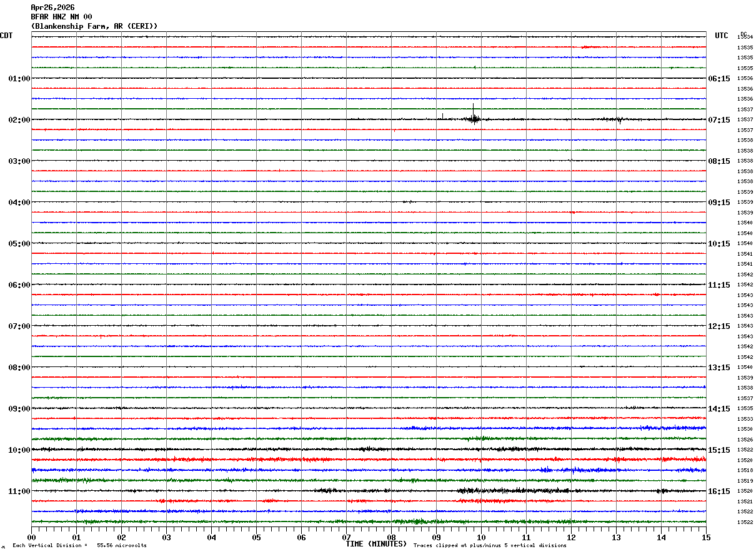Click the DC offset value 13534
This screenshot has width=756, height=554.
tap(745, 38)
